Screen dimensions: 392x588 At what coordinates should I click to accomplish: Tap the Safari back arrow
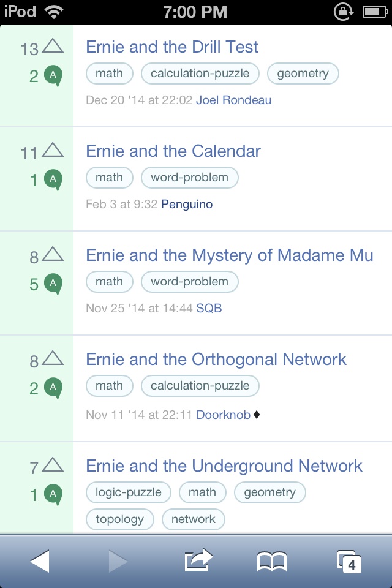(40, 562)
